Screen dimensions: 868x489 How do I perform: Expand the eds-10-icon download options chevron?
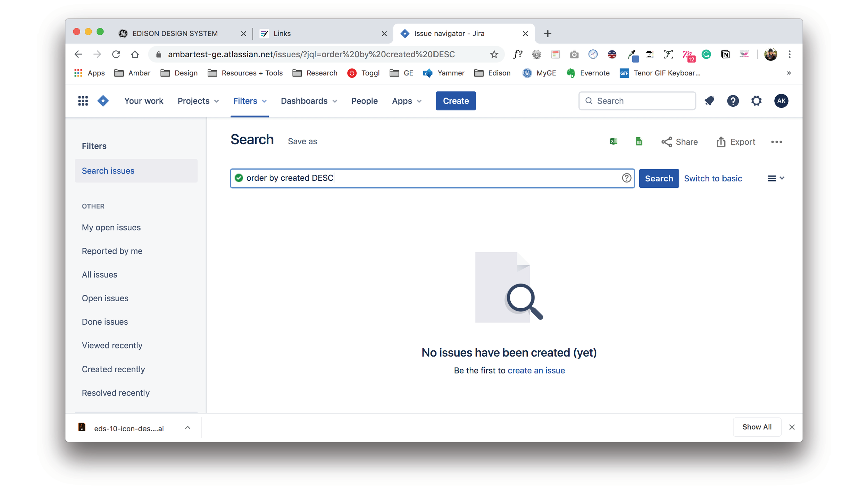coord(187,428)
